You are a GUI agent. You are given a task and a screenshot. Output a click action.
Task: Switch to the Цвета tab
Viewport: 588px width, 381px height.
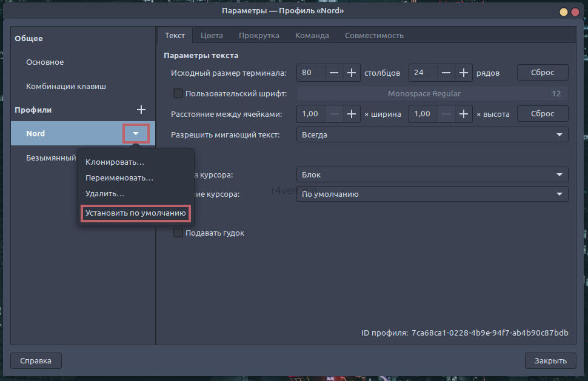(212, 35)
